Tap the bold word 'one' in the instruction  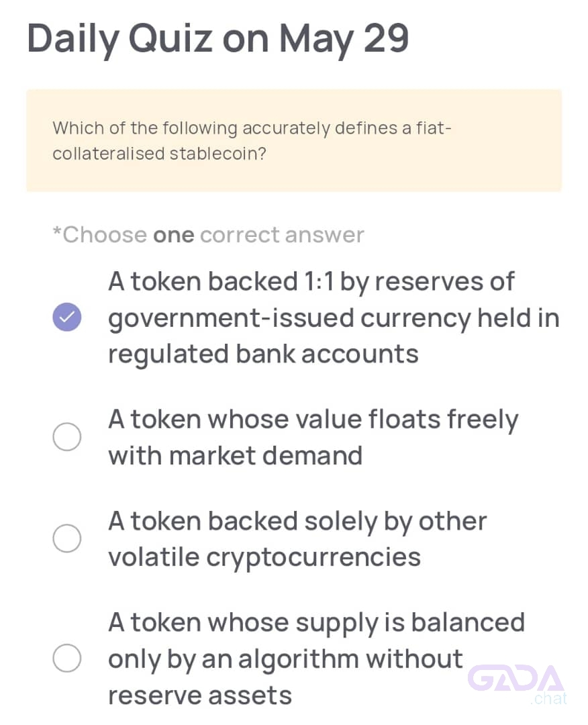[174, 236]
